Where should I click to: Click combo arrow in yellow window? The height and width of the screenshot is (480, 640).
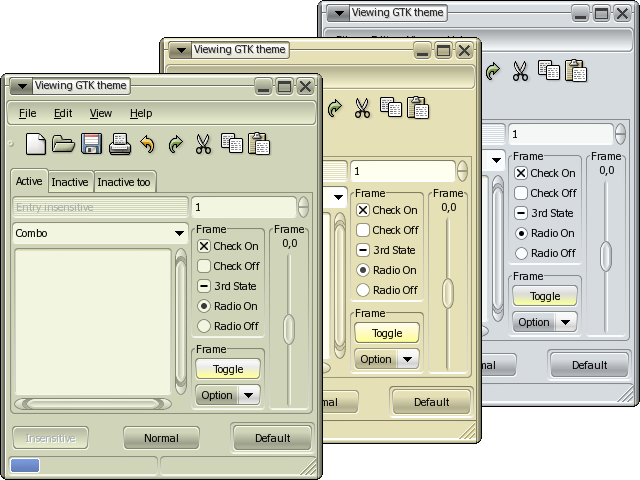[338, 198]
